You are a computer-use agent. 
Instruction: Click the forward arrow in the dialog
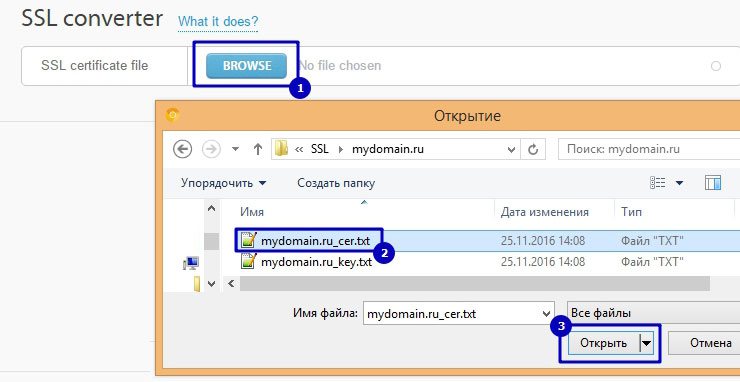click(x=211, y=150)
